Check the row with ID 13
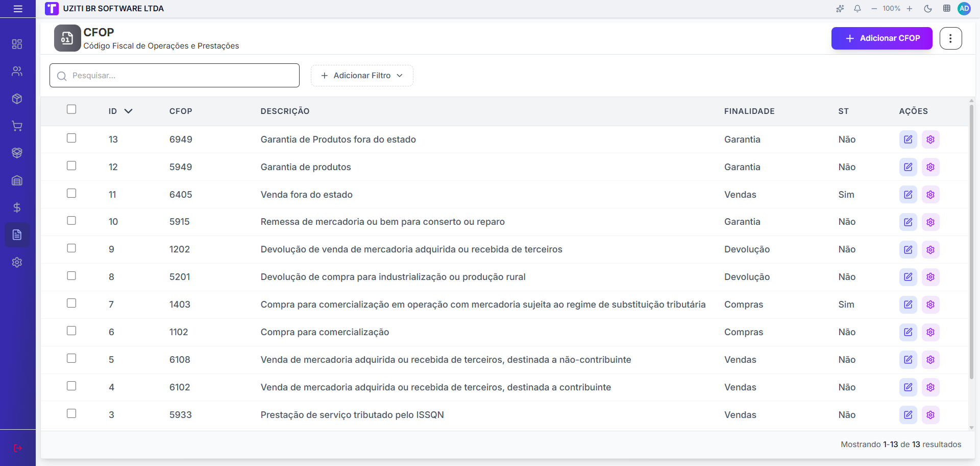 (71, 138)
